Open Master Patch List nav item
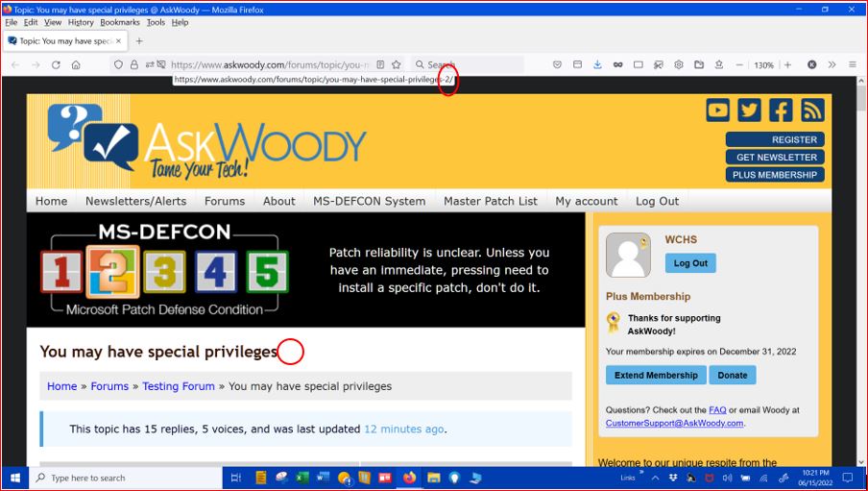 491,201
